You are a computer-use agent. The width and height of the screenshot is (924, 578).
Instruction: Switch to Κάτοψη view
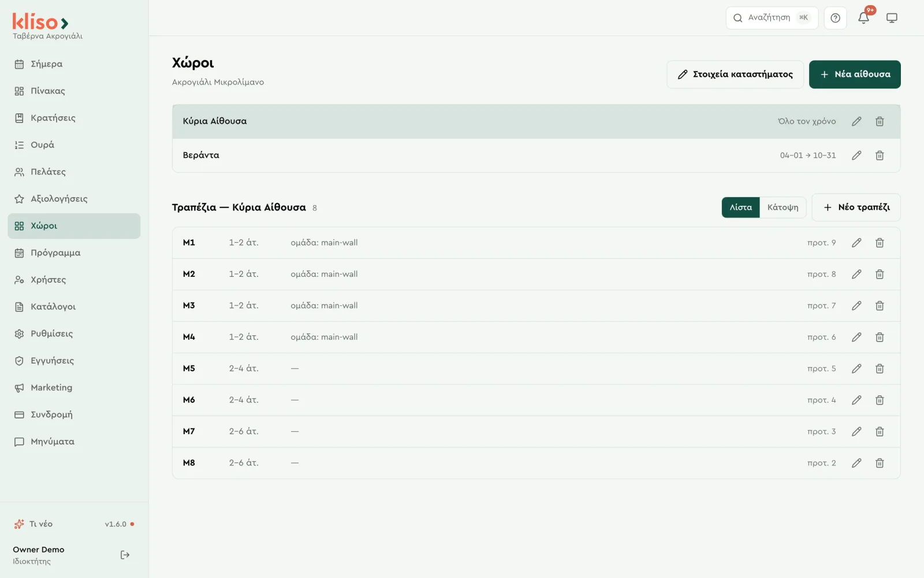pyautogui.click(x=783, y=208)
